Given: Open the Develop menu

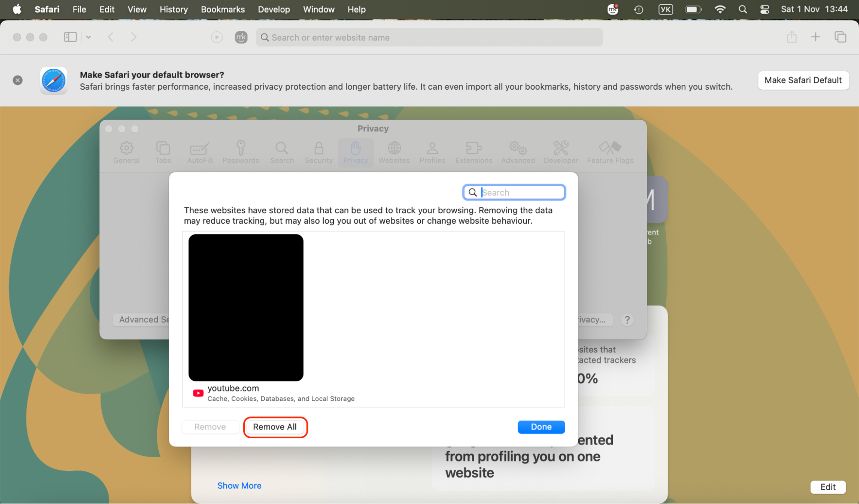Looking at the screenshot, I should pyautogui.click(x=274, y=9).
